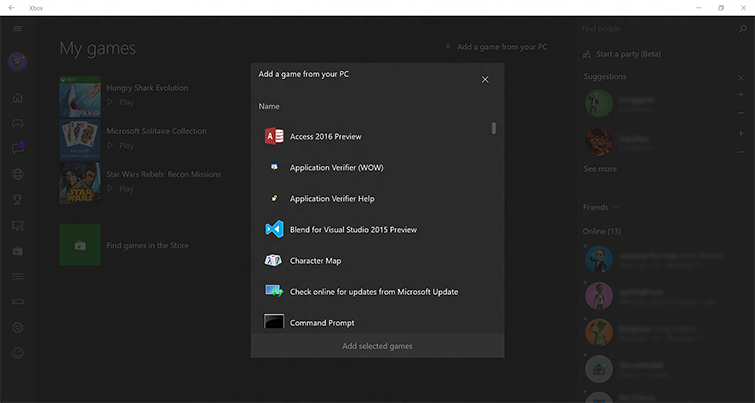This screenshot has width=755, height=403.
Task: Click the dialog list scrollbar thumb
Action: tap(494, 128)
